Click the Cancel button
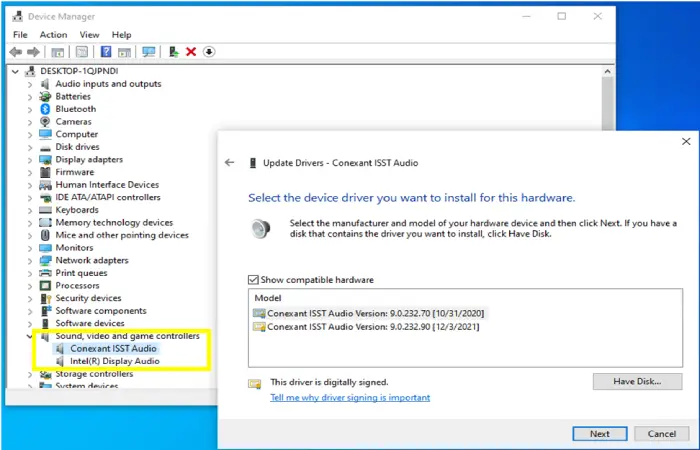Screen dimensions: 700x450 coord(662,433)
